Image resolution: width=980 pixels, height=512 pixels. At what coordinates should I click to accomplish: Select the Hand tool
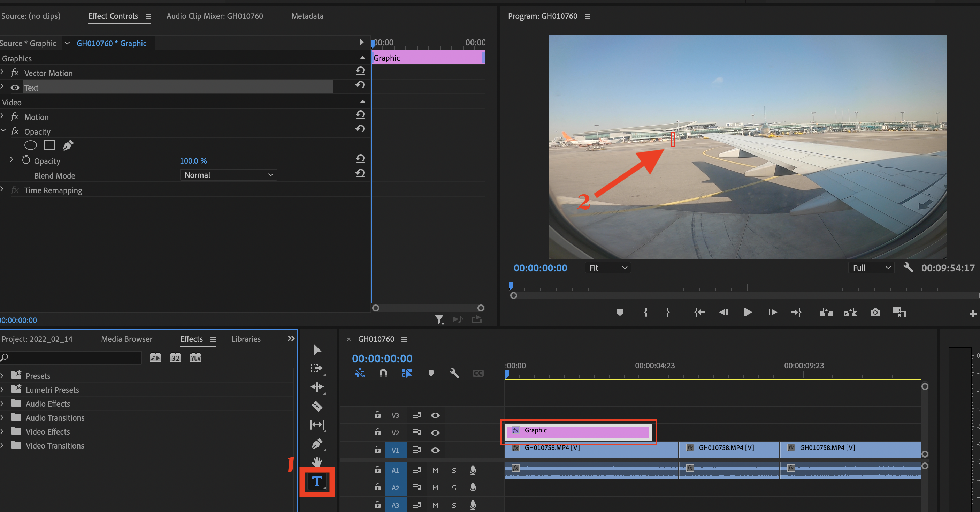316,462
